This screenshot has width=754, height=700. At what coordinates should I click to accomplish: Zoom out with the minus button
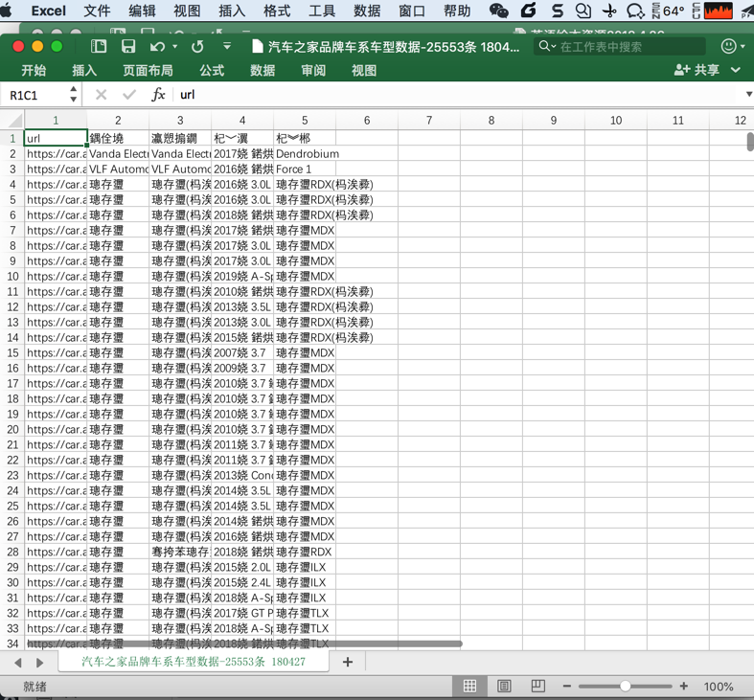(x=567, y=686)
